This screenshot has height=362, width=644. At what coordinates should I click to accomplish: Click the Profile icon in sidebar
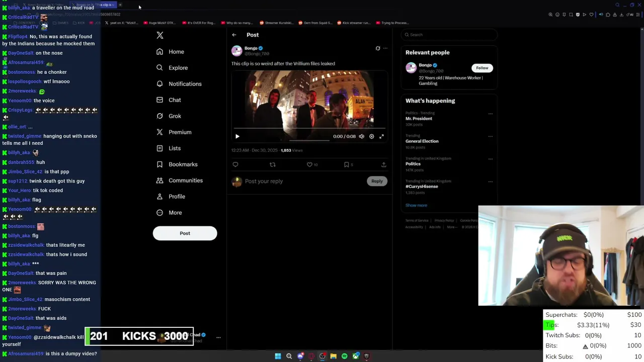159,197
